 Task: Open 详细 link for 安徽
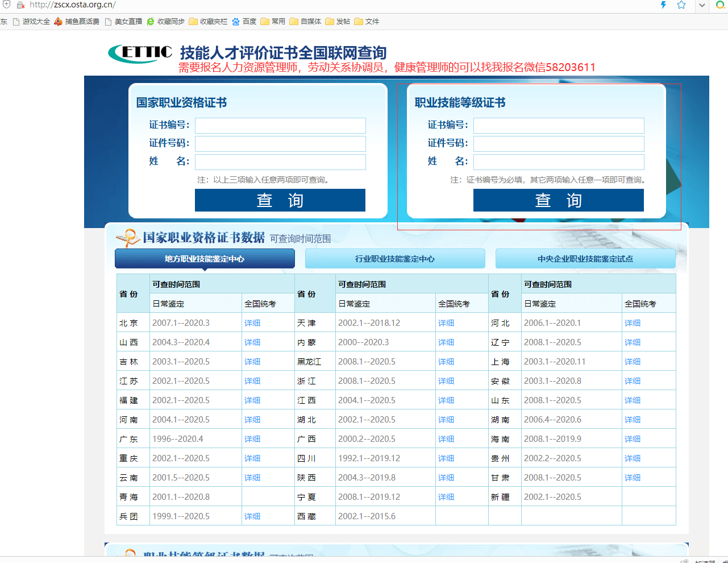point(633,381)
